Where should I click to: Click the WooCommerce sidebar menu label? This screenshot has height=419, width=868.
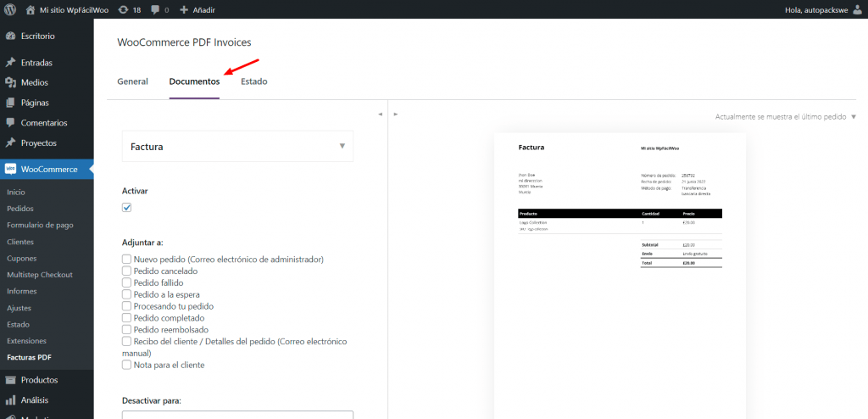49,169
